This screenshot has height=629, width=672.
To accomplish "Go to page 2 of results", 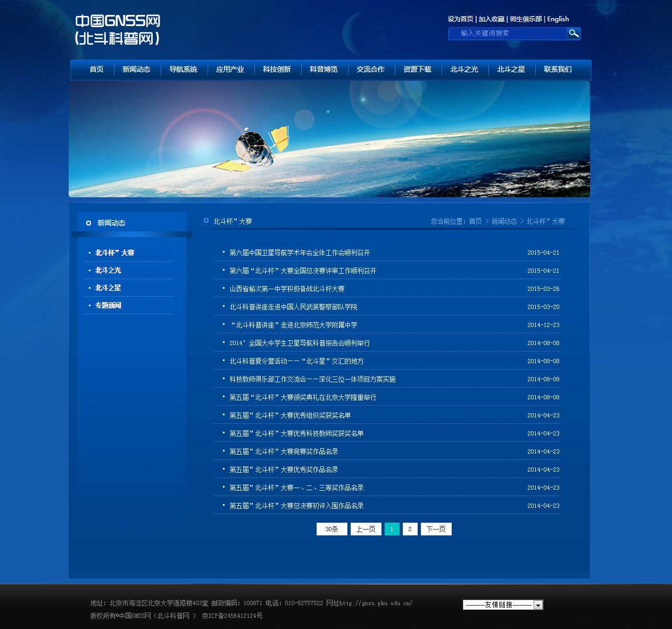I will coord(410,529).
